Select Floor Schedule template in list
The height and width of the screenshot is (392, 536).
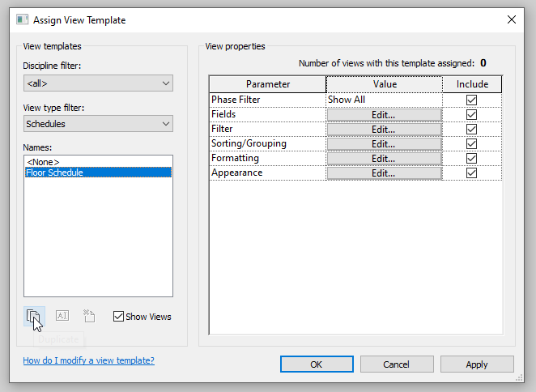(54, 173)
